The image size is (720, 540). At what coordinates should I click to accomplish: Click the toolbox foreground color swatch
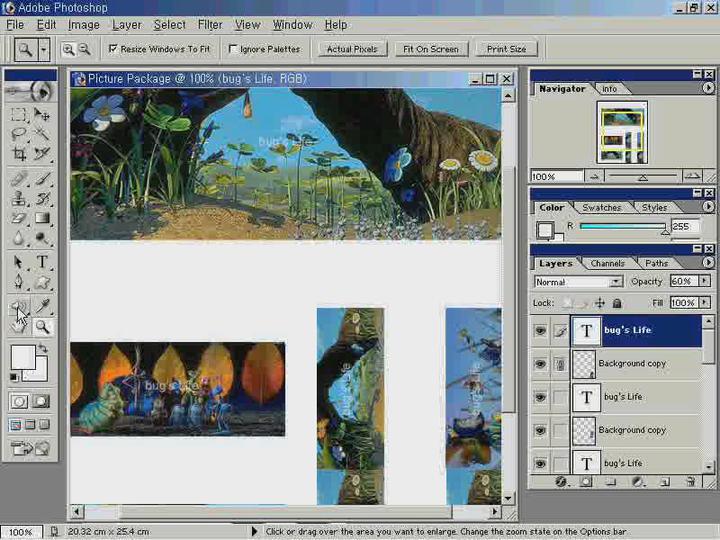point(23,357)
